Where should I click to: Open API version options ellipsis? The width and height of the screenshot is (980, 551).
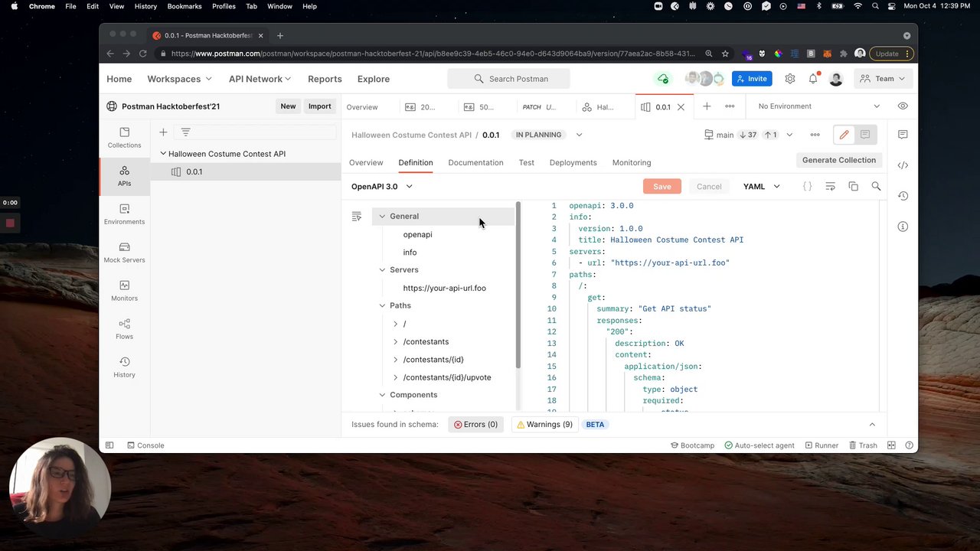tap(815, 135)
